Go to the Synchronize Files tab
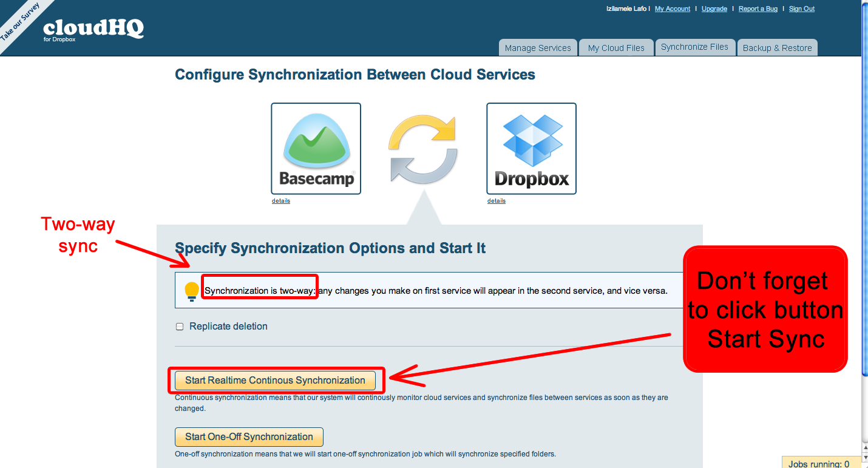Image resolution: width=868 pixels, height=468 pixels. click(x=694, y=47)
